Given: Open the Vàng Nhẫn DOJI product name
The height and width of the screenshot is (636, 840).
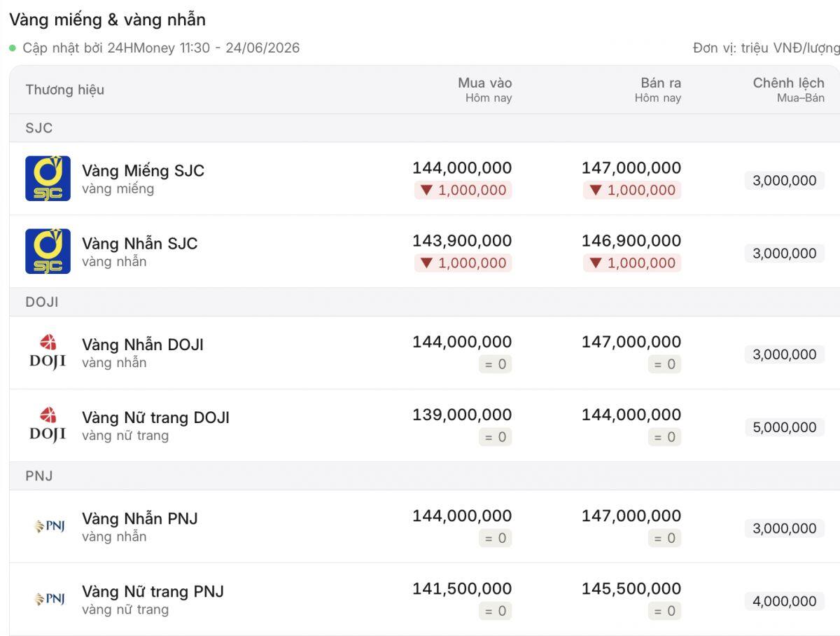Looking at the screenshot, I should [x=143, y=345].
